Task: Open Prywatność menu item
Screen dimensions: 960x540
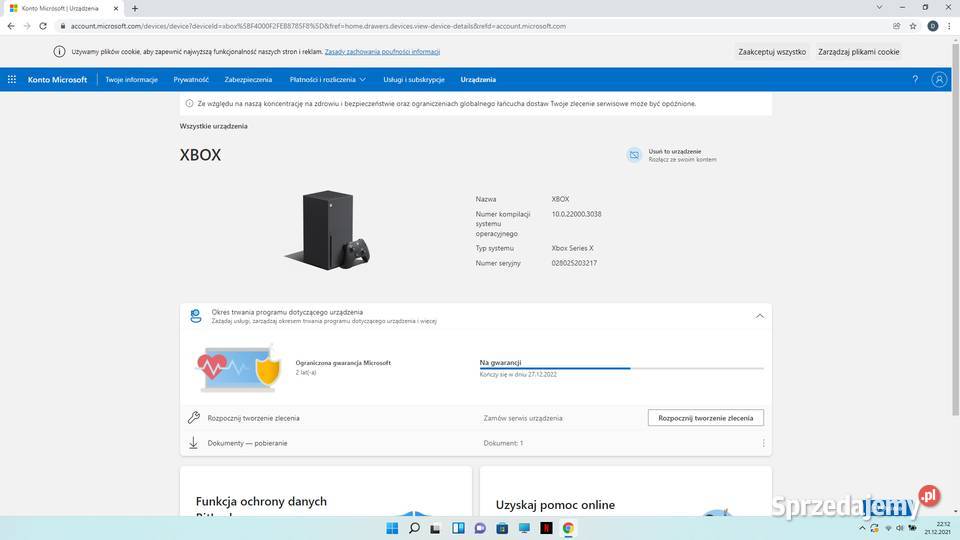Action: click(191, 80)
